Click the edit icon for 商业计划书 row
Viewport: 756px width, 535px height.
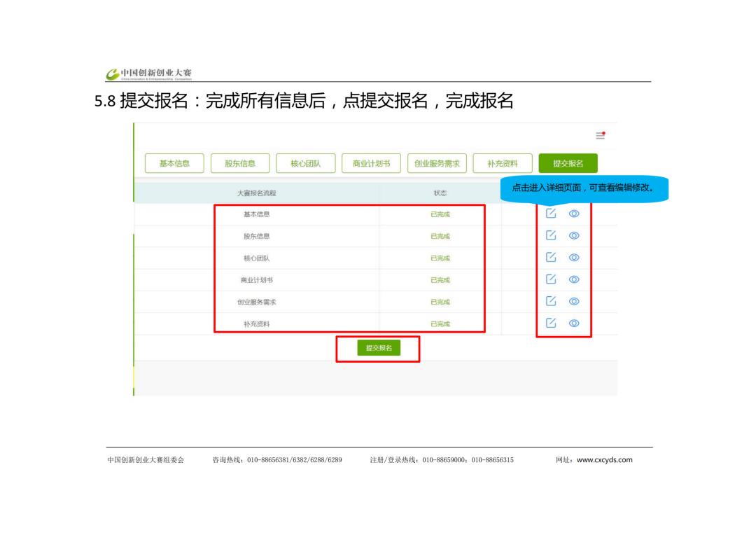551,279
